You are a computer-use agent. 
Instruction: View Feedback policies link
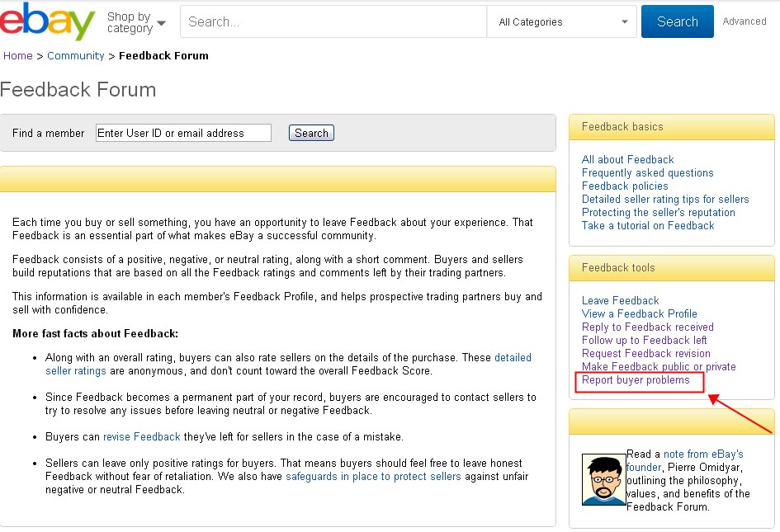[x=625, y=186]
